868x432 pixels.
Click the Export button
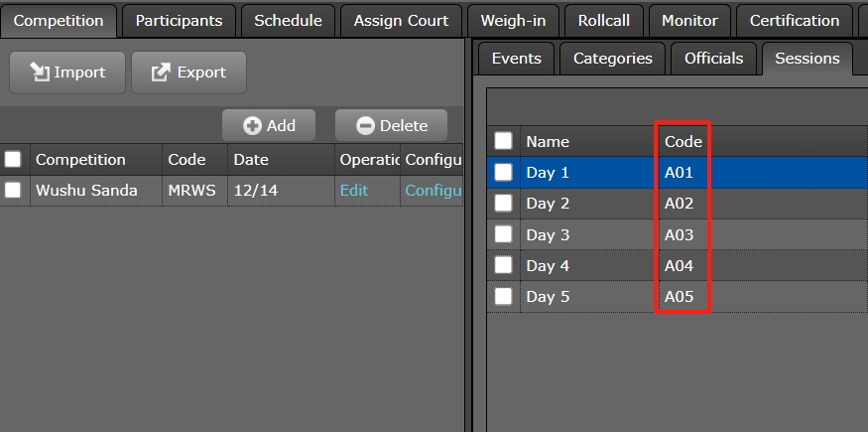click(188, 72)
